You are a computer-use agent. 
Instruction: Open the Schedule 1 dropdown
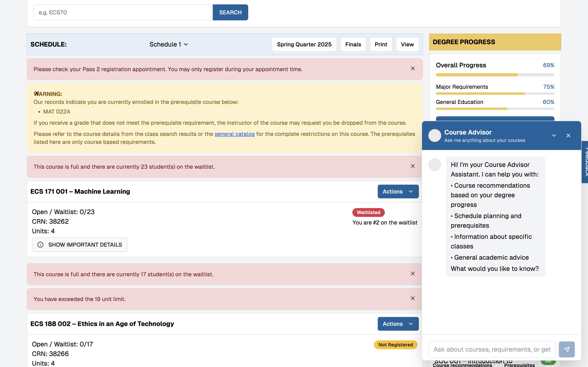click(169, 44)
